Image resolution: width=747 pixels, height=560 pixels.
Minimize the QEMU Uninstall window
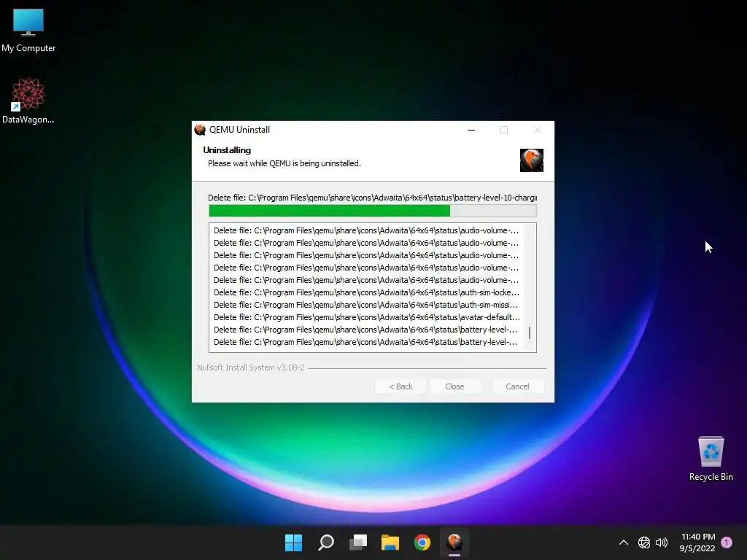click(x=471, y=130)
